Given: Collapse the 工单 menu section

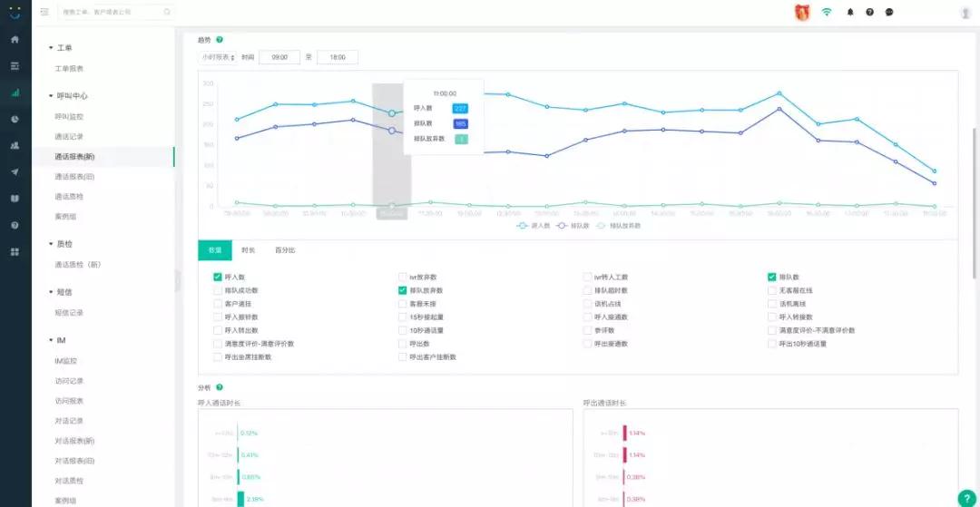Looking at the screenshot, I should point(61,48).
